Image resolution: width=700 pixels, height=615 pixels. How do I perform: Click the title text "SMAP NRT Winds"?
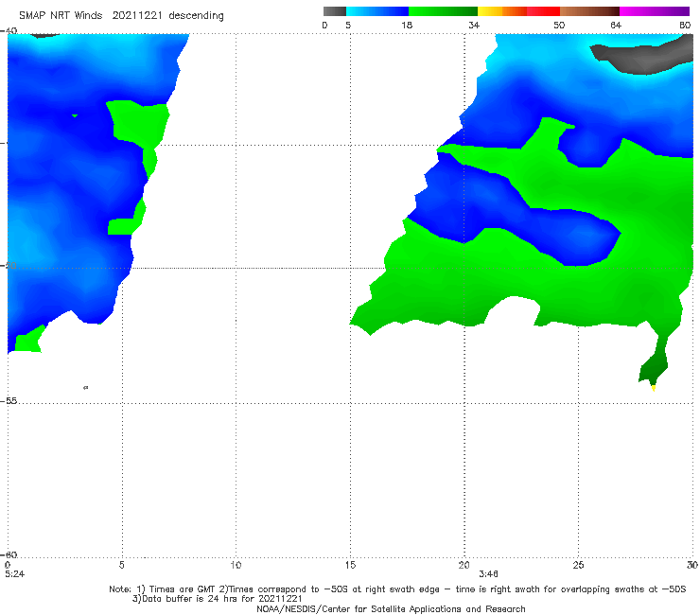click(x=61, y=15)
